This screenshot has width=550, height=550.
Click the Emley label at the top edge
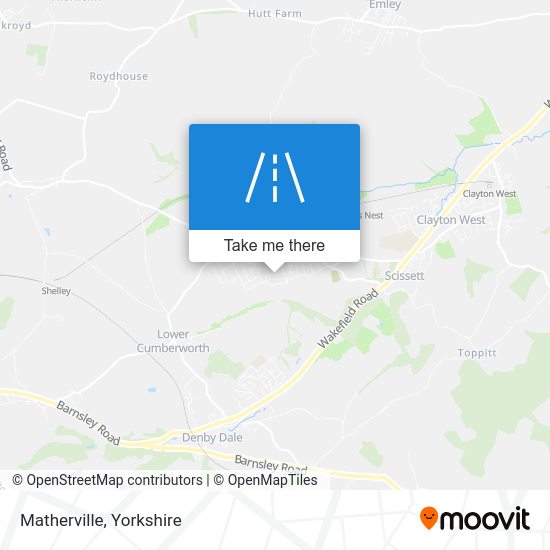tap(385, 5)
